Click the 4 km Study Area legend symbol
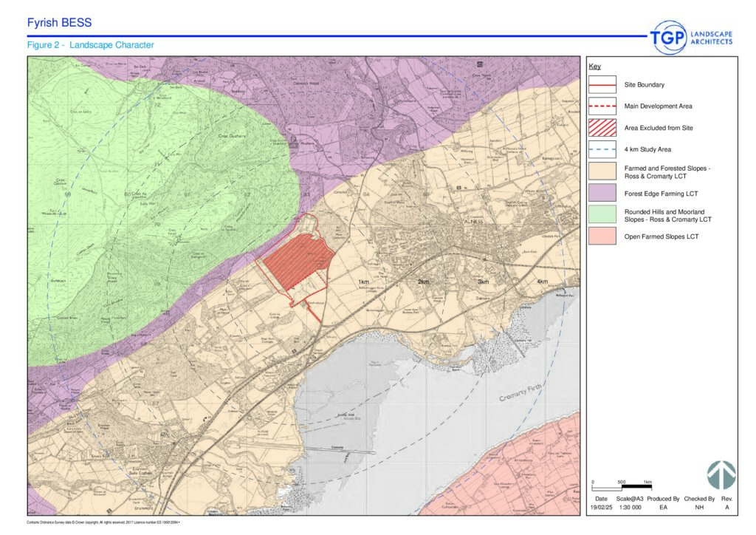 point(602,149)
